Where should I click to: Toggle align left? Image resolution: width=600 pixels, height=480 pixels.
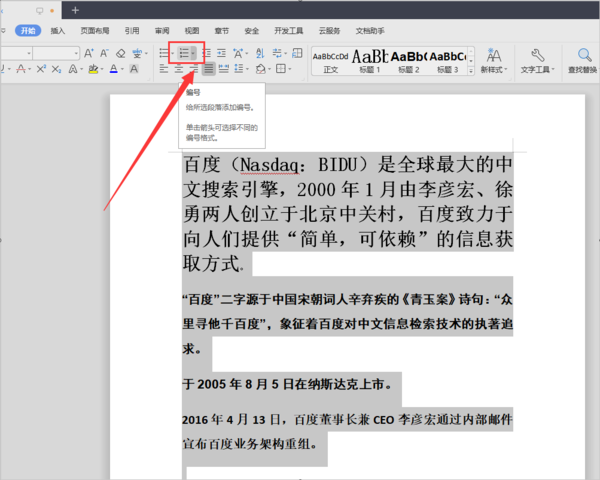pos(164,69)
